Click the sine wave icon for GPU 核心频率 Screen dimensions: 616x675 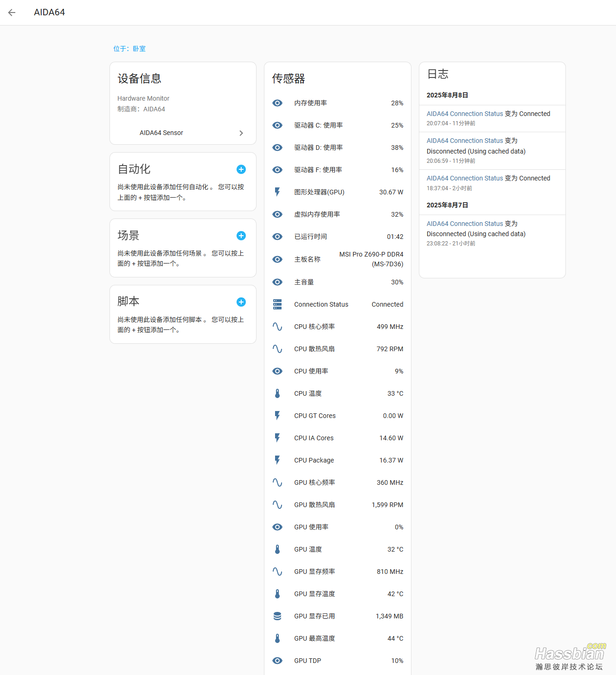coord(277,482)
